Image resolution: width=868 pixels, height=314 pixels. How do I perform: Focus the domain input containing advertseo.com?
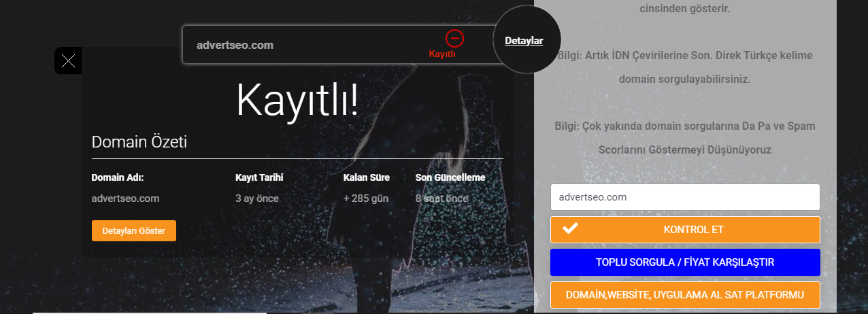point(685,197)
